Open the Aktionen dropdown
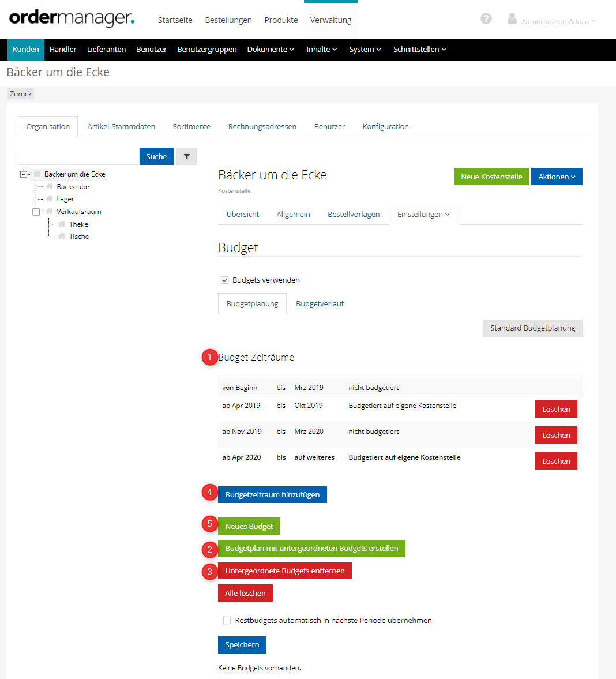Viewport: 616px width, 679px height. tap(556, 177)
